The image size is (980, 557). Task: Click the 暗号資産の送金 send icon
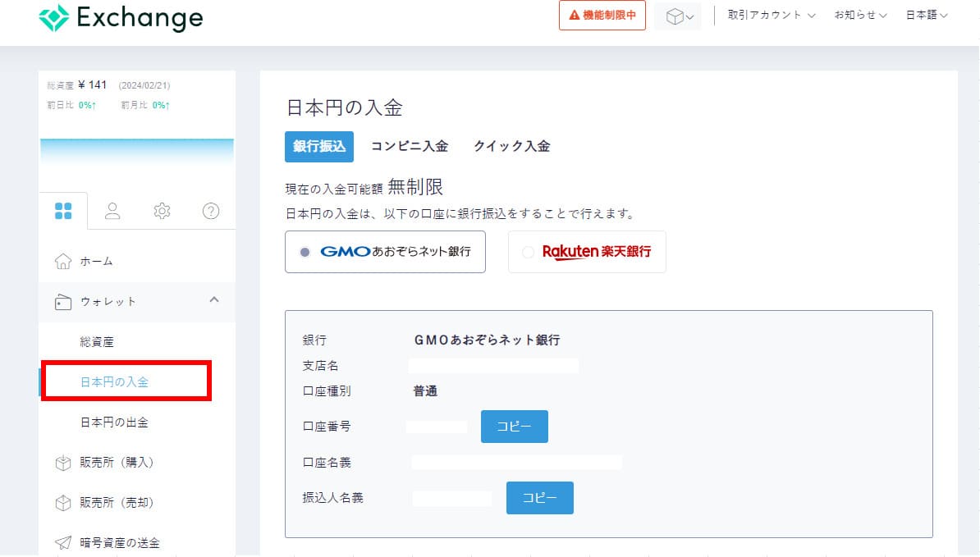pos(63,542)
